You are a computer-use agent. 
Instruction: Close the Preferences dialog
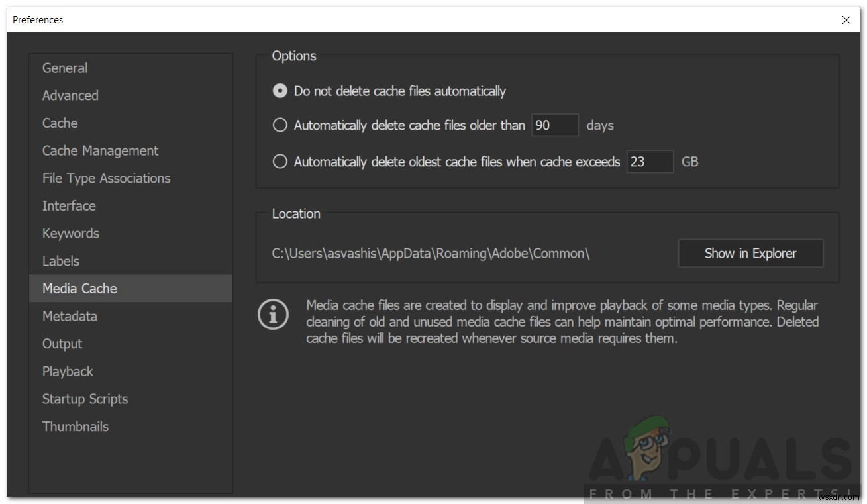click(846, 19)
